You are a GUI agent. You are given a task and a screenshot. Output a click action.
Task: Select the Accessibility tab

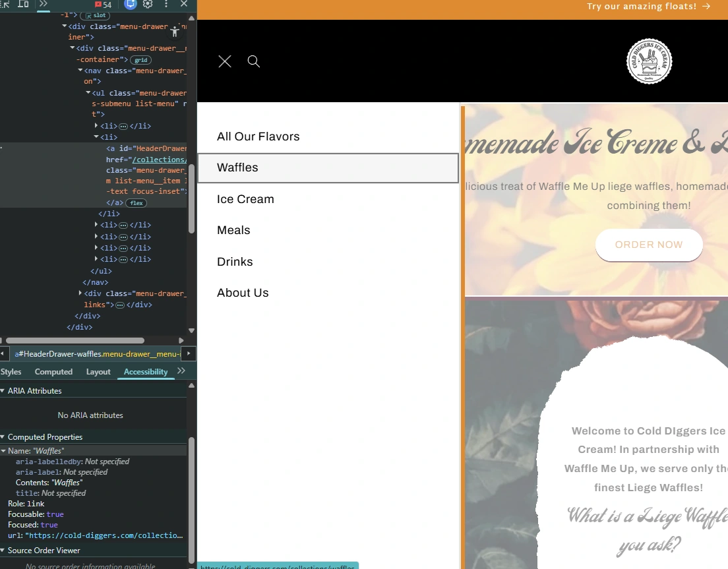(x=145, y=372)
